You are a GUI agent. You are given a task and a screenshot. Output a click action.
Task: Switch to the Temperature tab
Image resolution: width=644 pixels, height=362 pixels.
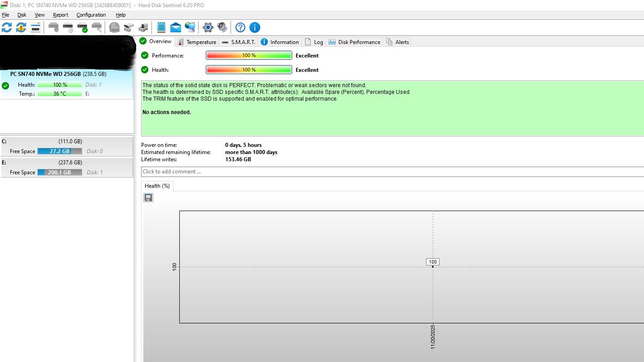[x=197, y=42]
